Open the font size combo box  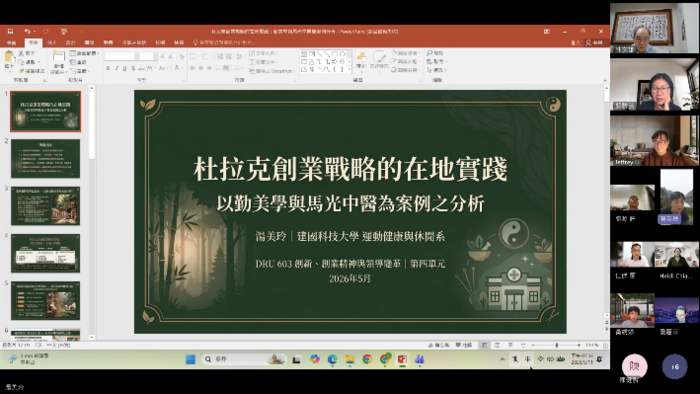tap(148, 56)
